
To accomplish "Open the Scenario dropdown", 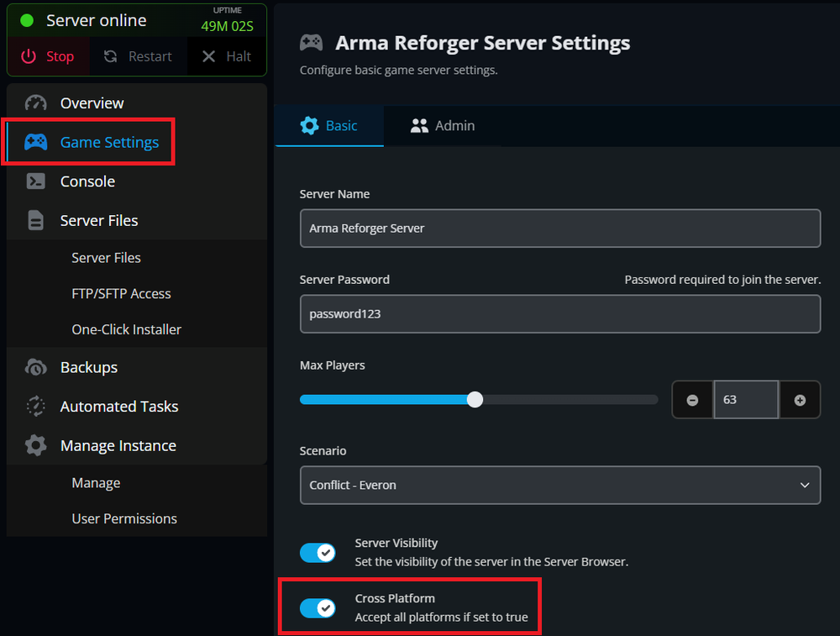I will [559, 485].
